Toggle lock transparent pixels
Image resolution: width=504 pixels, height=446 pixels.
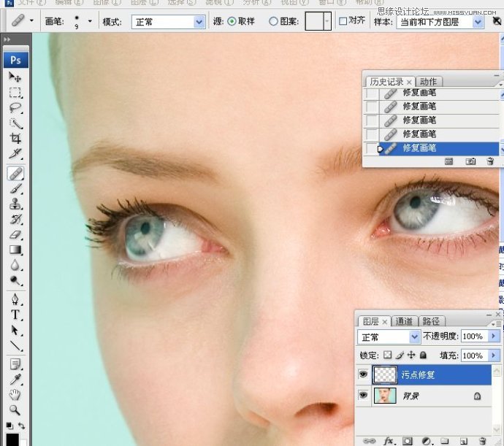coord(388,355)
